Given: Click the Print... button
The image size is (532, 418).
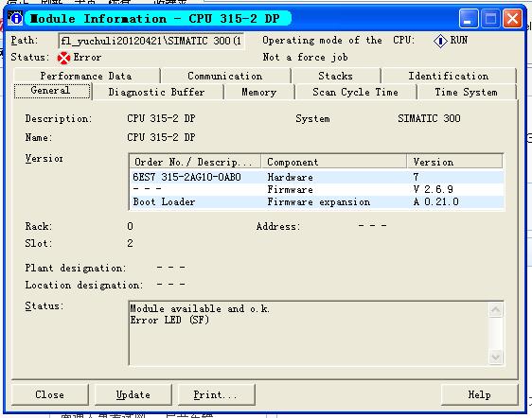Looking at the screenshot, I should point(216,394).
